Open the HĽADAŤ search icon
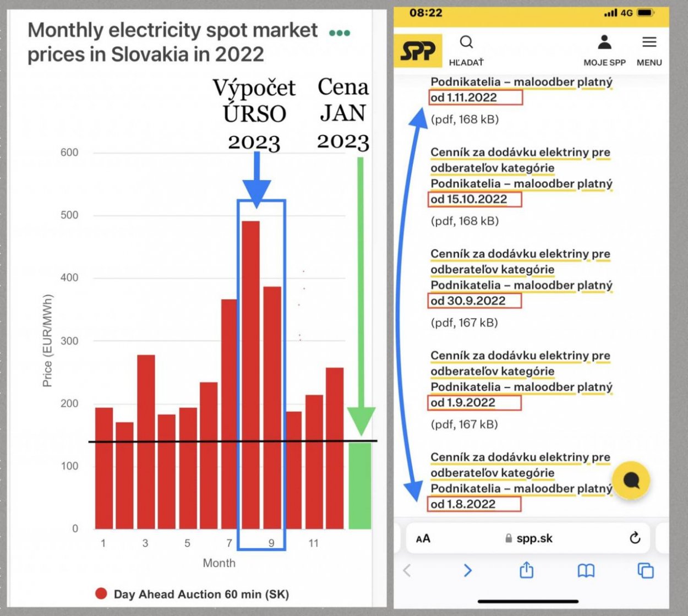 [466, 42]
